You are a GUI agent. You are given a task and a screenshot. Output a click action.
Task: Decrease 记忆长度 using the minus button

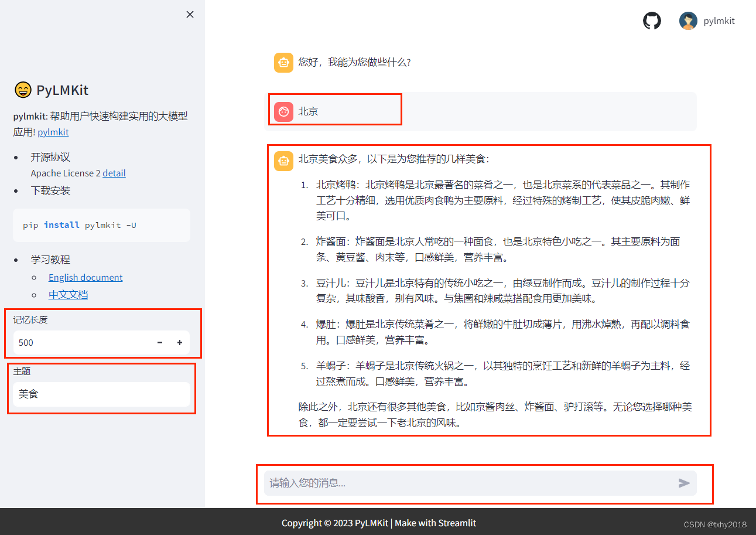pyautogui.click(x=159, y=342)
